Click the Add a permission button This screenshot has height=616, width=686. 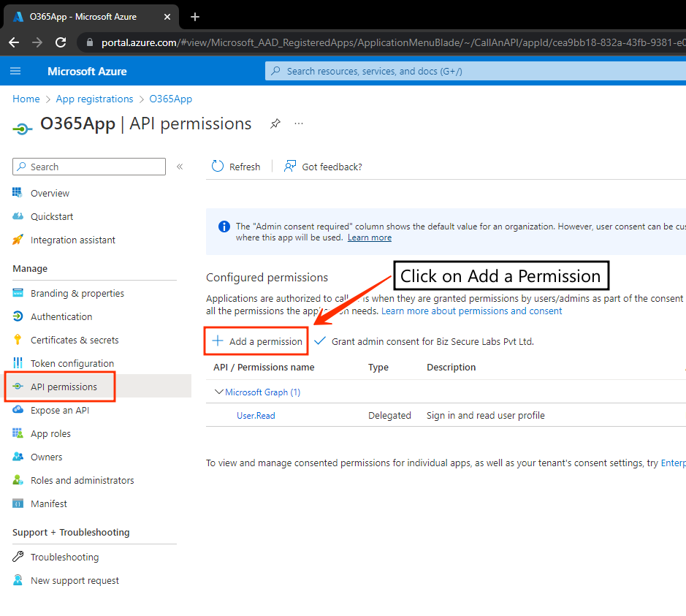click(257, 341)
